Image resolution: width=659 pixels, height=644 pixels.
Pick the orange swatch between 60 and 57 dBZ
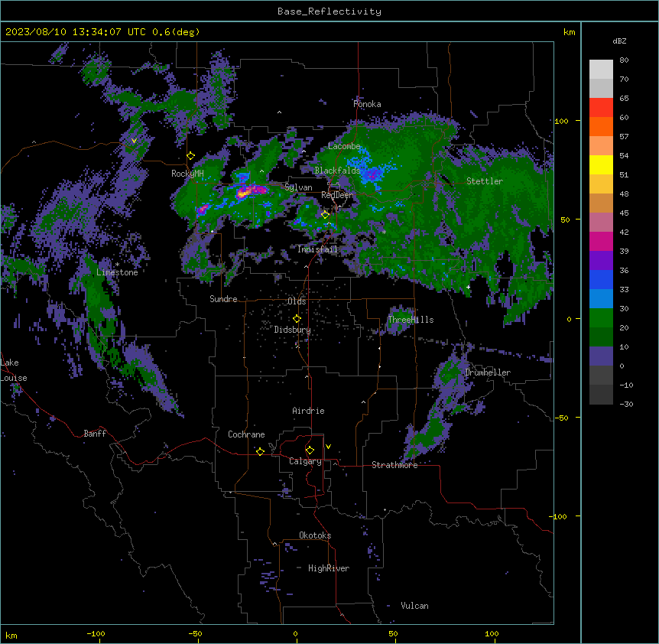click(601, 126)
